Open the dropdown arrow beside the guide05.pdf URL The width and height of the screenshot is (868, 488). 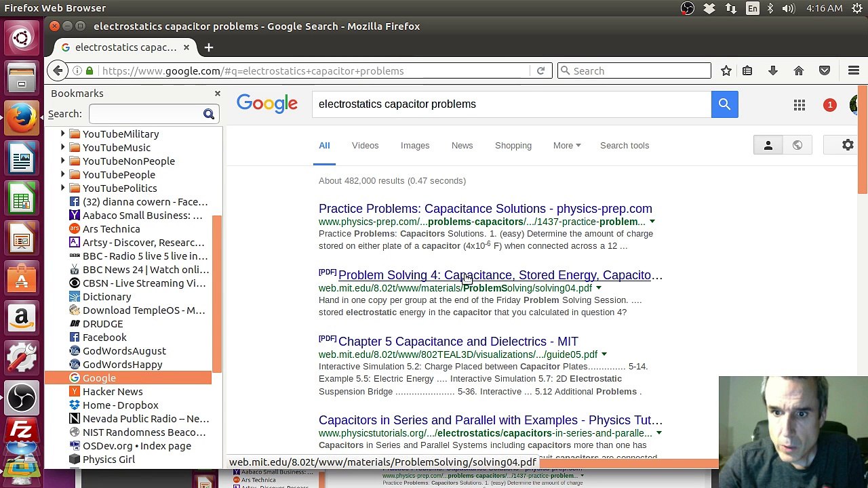pos(604,354)
